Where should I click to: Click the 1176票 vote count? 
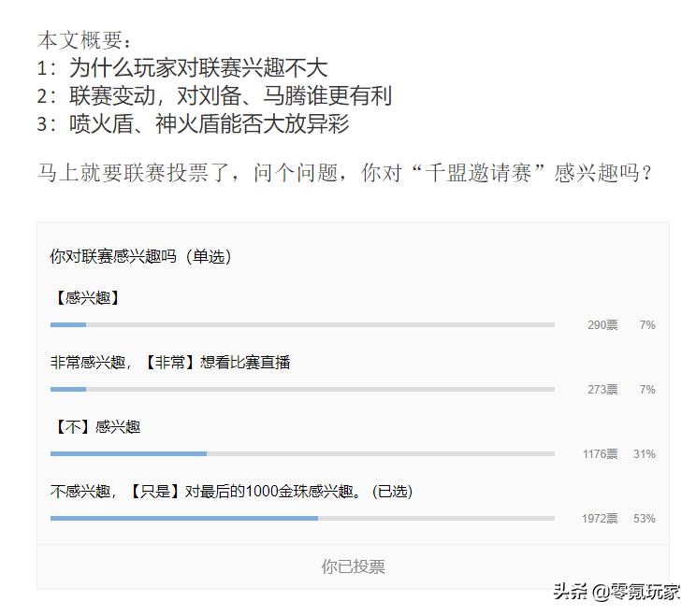click(600, 454)
